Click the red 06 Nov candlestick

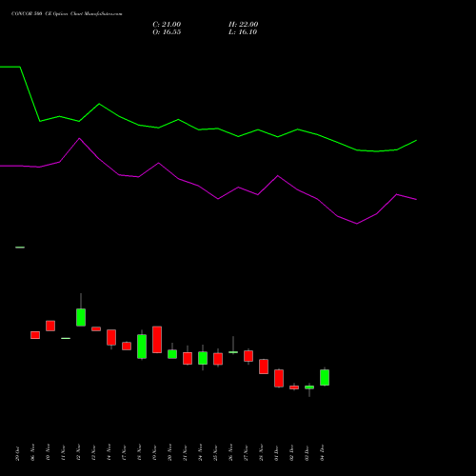click(x=35, y=335)
